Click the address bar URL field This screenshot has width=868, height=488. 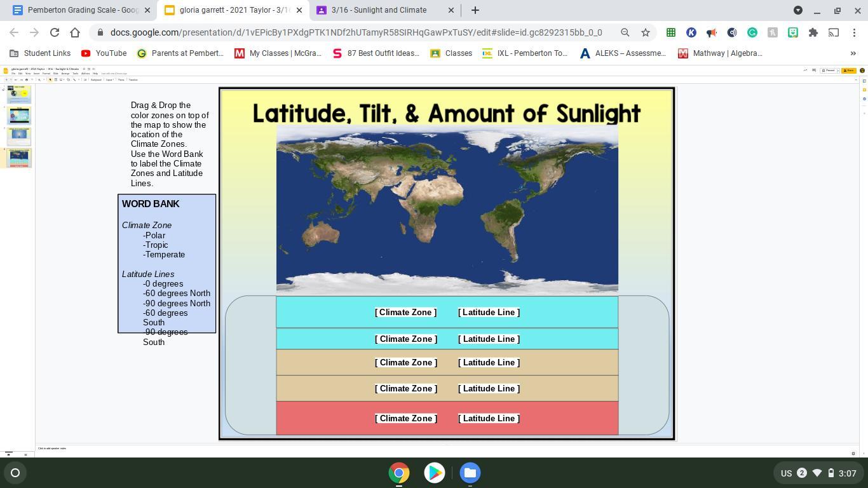(x=356, y=32)
